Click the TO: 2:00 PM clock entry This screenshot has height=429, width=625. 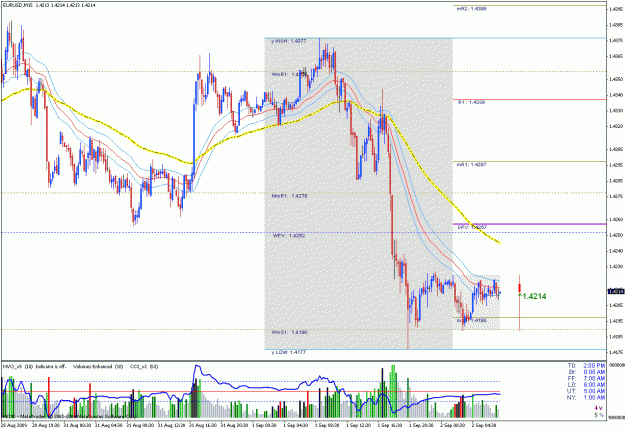(x=586, y=366)
